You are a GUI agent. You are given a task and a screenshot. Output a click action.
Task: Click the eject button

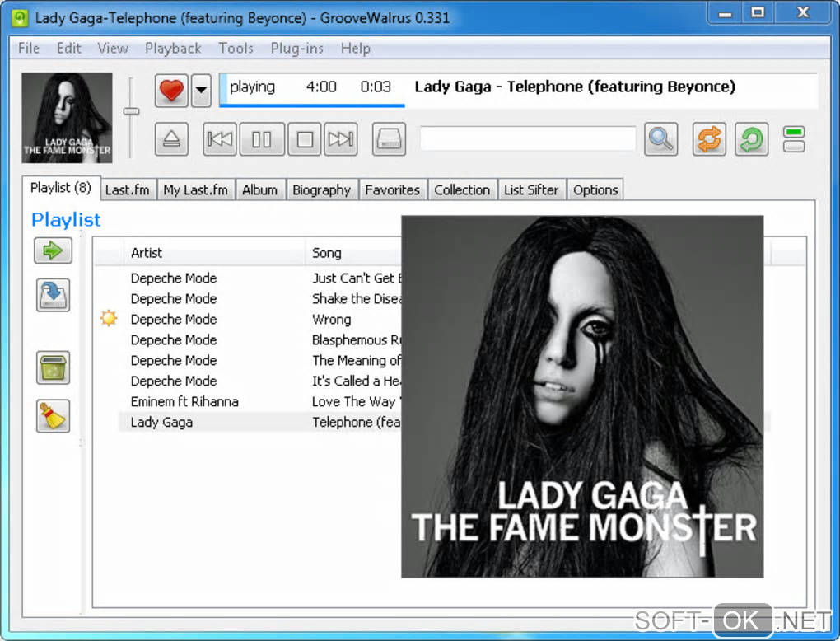coord(171,139)
